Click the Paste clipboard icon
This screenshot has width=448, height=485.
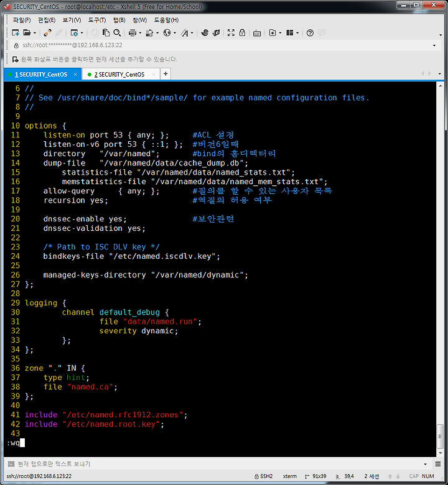106,33
